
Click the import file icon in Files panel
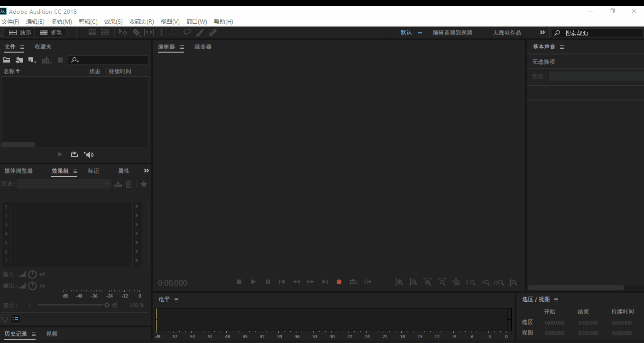[x=19, y=60]
